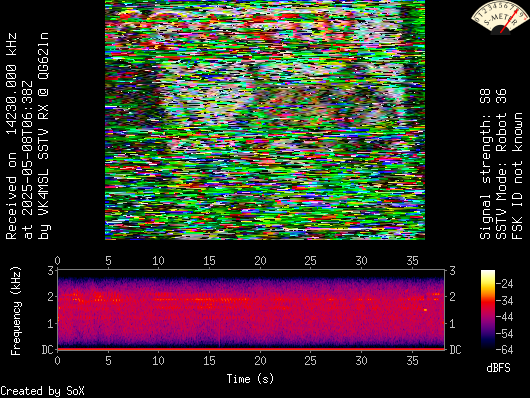Select the timestamp '2025-05-08T06:38Z' line
Image resolution: width=530 pixels, height=398 pixels.
27,160
